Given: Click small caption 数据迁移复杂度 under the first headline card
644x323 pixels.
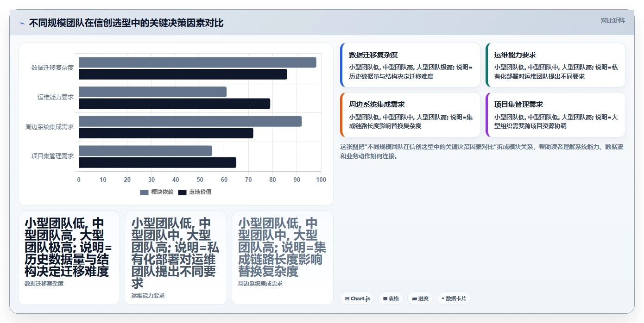Looking at the screenshot, I should coord(44,283).
